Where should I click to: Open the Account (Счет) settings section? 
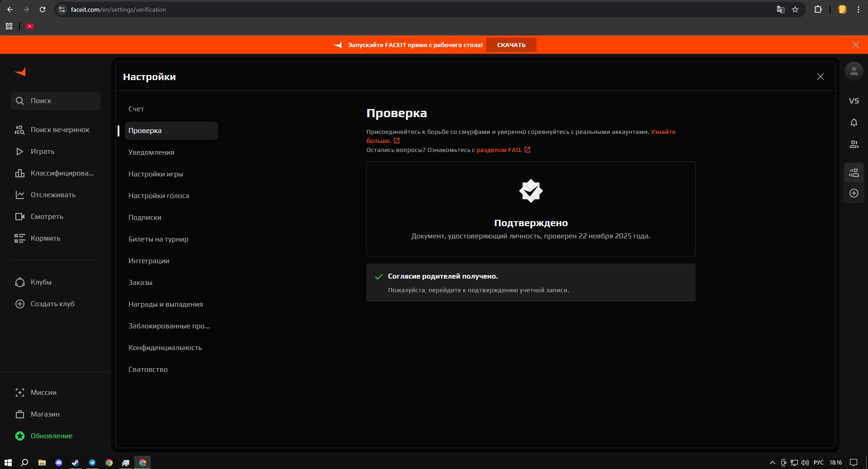(136, 109)
